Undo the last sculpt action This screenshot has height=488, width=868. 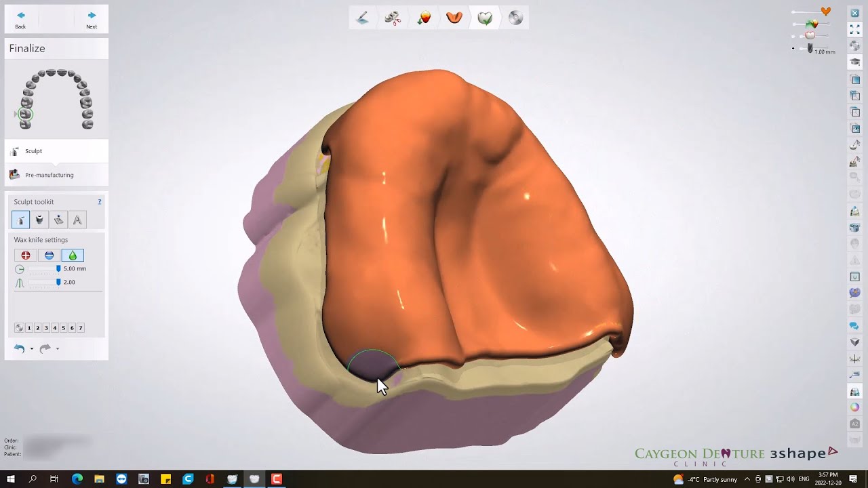[20, 348]
